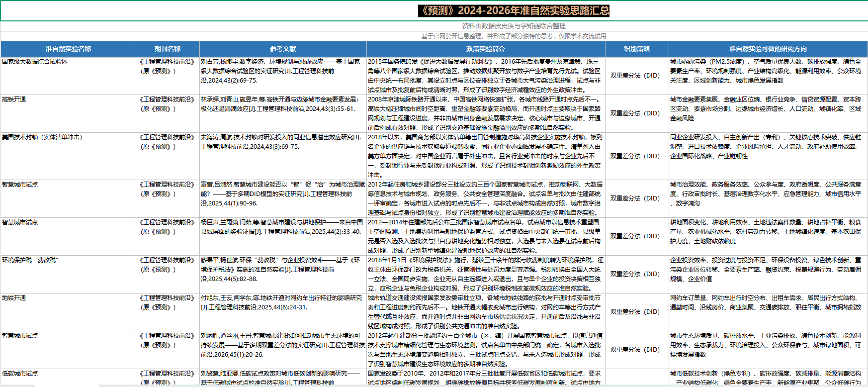Click the policy description starting 2018年1月1日《环境保护税法》施行
868x387 pixels.
coord(486,274)
